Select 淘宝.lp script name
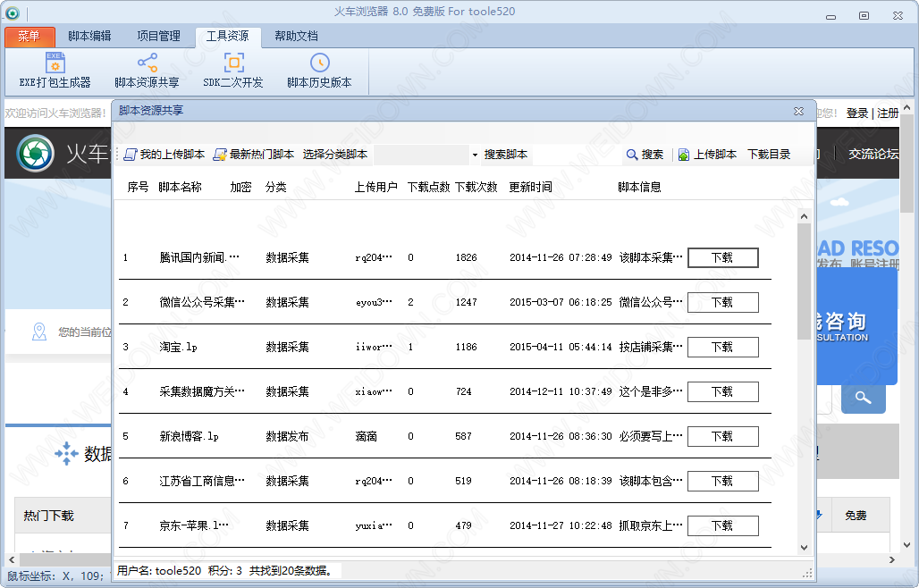The height and width of the screenshot is (588, 919). (178, 348)
